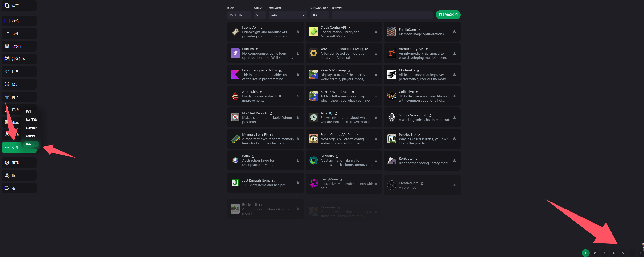
Task: Open the 首页 home item
Action: tap(19, 5)
